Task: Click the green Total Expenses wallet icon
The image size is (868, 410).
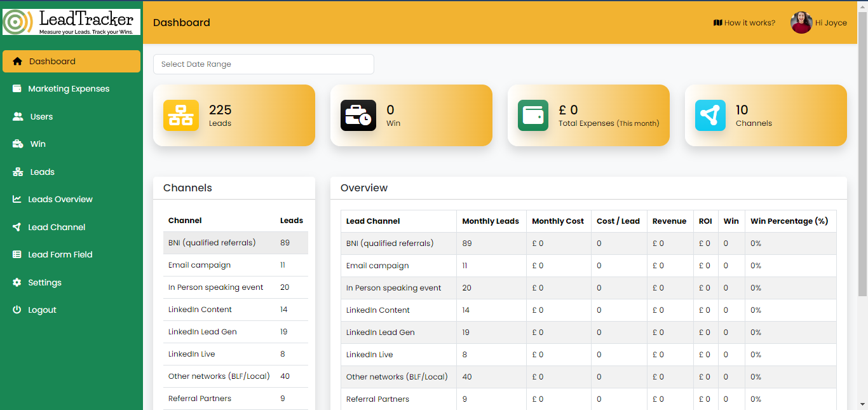Action: 533,116
